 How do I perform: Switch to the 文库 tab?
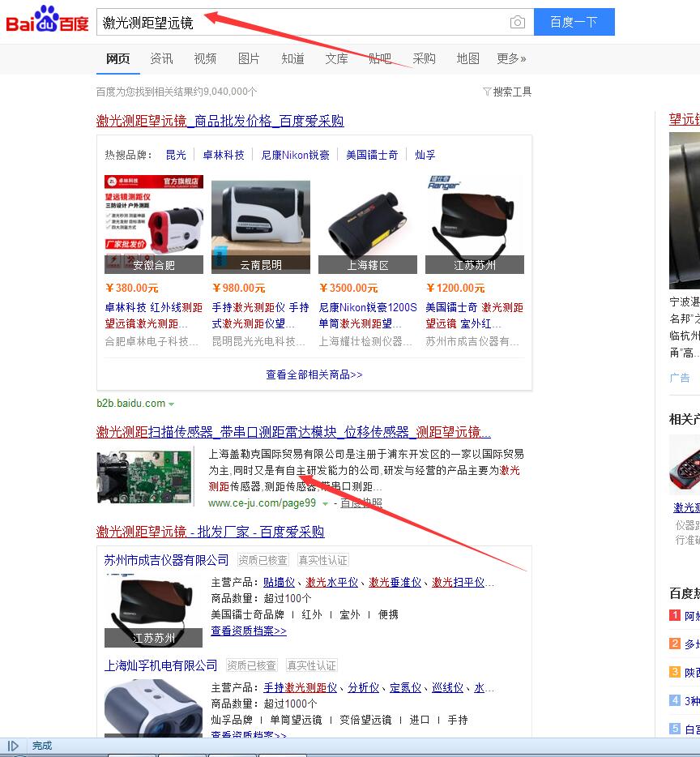pos(336,59)
